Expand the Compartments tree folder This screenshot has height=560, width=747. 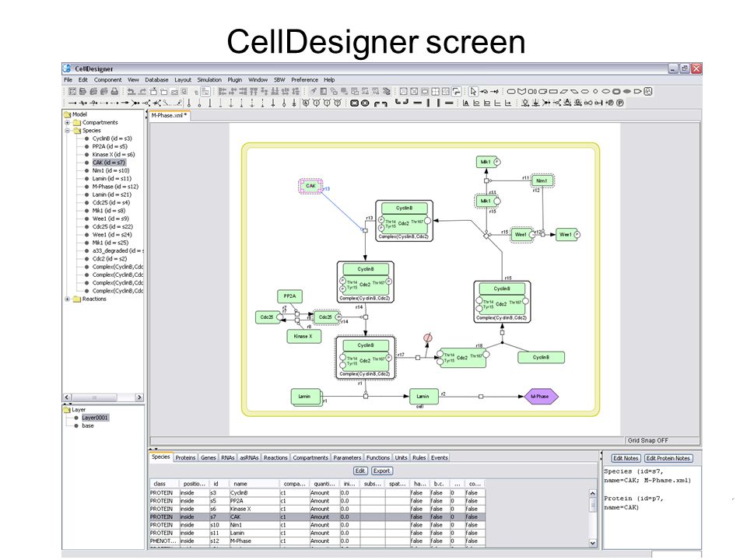tap(67, 122)
